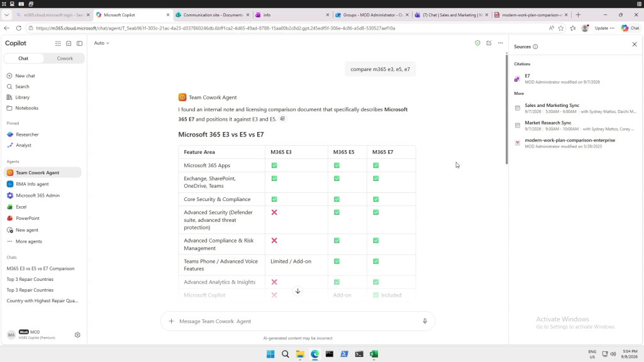Screen dimensions: 644x362
Task: Open the Excel agent in the sidebar
Action: 21,207
